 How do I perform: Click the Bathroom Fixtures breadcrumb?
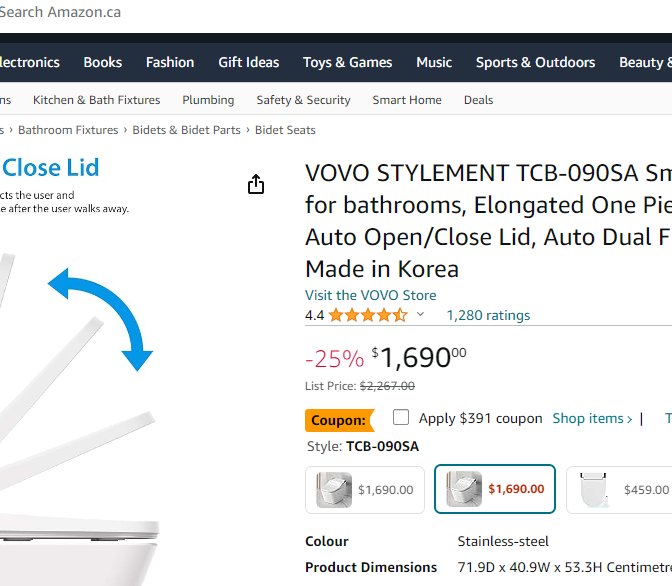[x=68, y=130]
